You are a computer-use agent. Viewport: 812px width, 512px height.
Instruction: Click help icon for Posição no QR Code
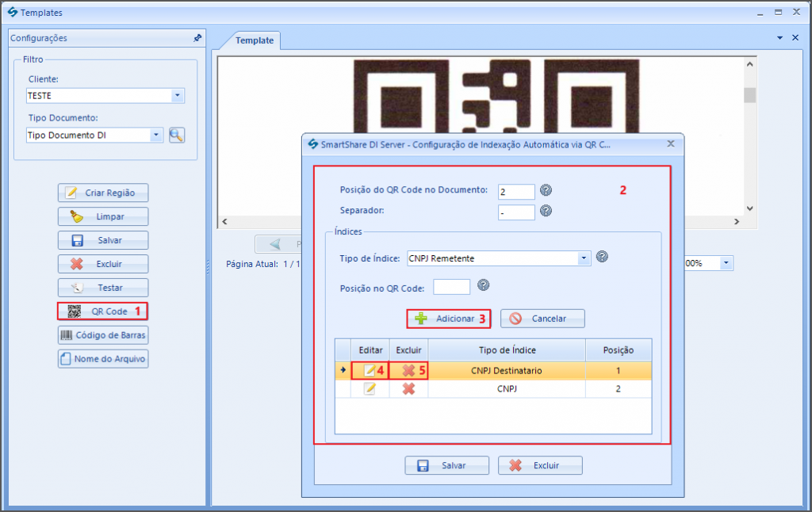[x=483, y=285]
